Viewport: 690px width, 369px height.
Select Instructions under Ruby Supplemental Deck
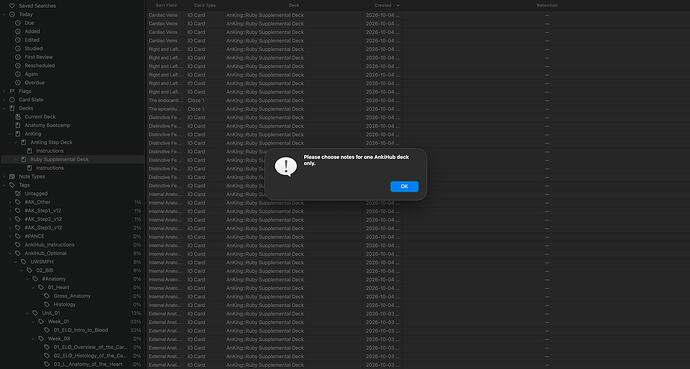tap(50, 168)
